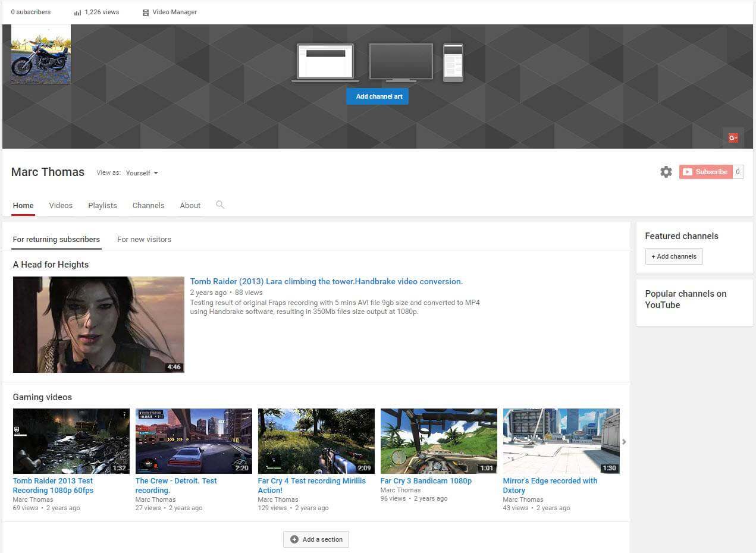
Task: Open The Crew - Detroit video thumbnail
Action: 194,441
